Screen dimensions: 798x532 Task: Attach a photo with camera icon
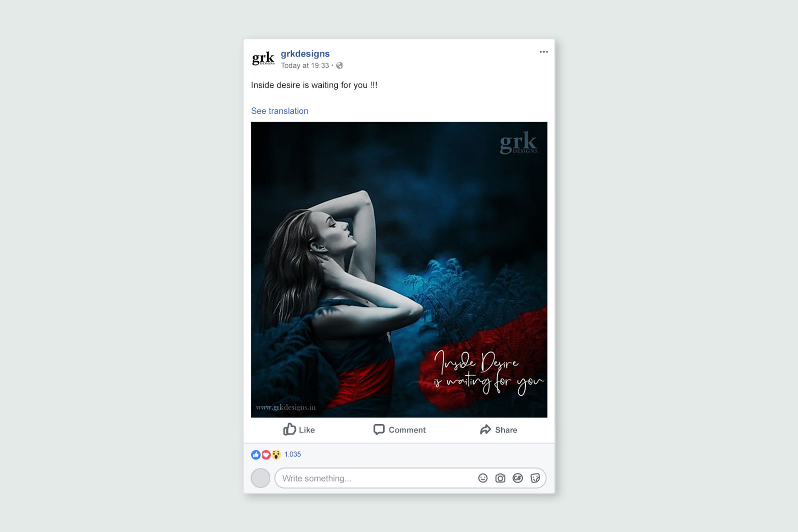click(500, 478)
